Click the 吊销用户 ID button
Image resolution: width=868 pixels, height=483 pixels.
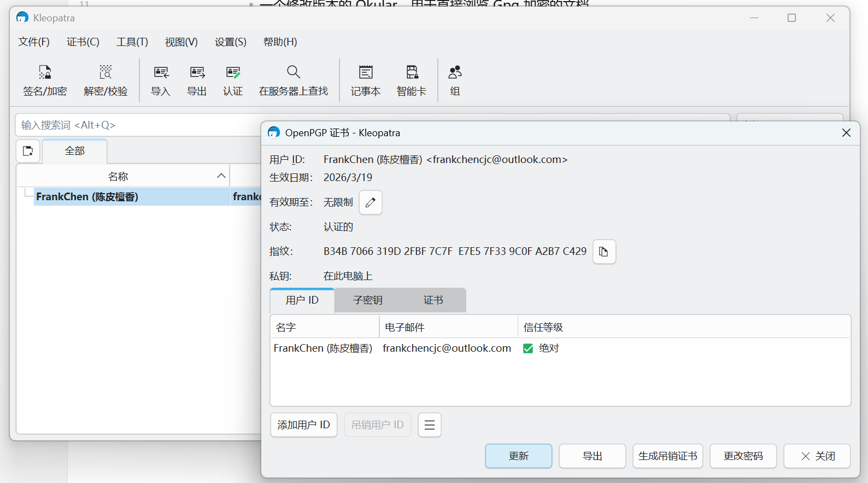coord(378,425)
